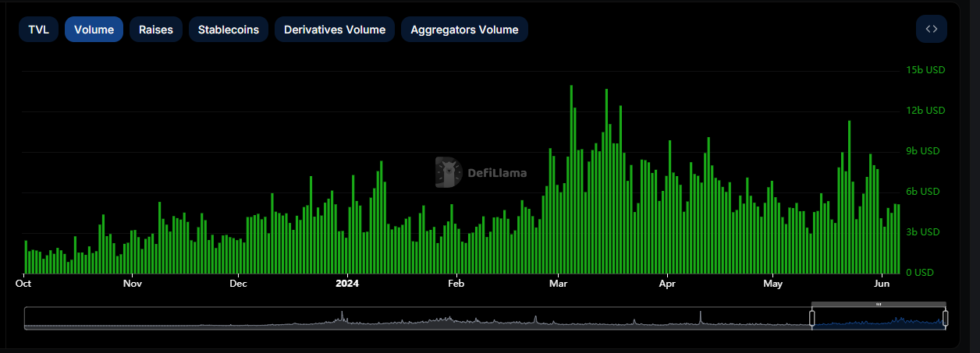The height and width of the screenshot is (353, 980).
Task: Select the Aggregators Volume tab
Action: click(x=464, y=30)
